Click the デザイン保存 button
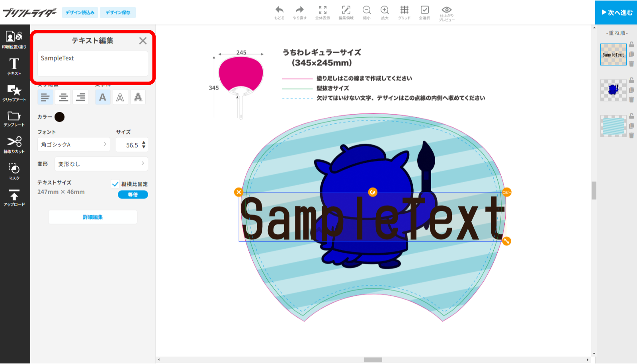This screenshot has height=364, width=637. tap(118, 13)
